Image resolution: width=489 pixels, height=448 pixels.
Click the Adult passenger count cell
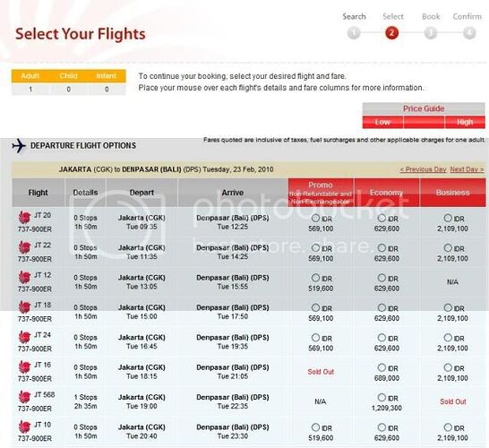(x=30, y=90)
